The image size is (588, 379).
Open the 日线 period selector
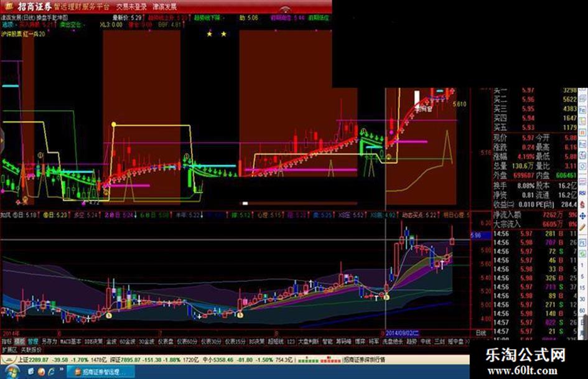[481, 333]
